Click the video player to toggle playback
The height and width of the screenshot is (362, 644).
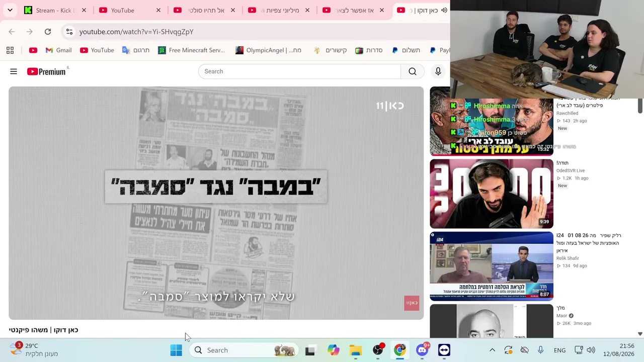click(x=216, y=203)
